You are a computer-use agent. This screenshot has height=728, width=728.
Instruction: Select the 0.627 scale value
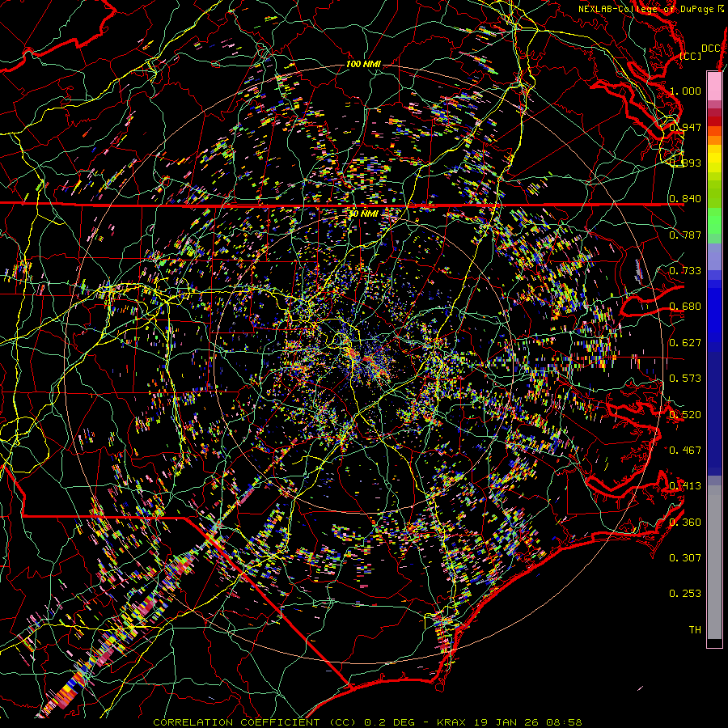point(685,343)
